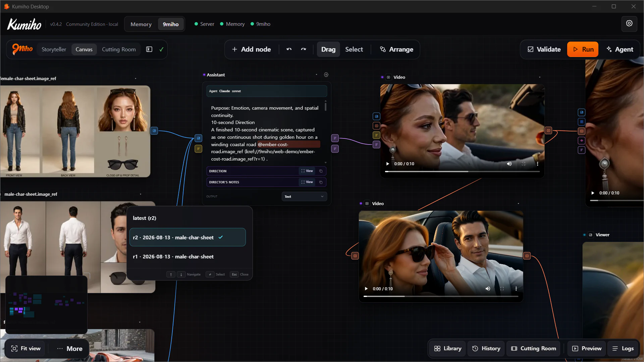This screenshot has width=644, height=362.
Task: Copy the DIRECTION output
Action: (x=321, y=171)
